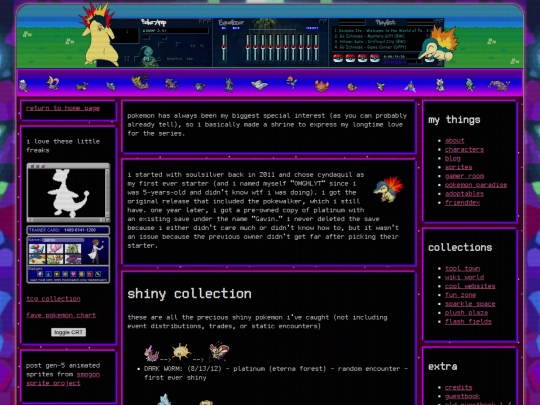Visit the flash fields link
The image size is (540, 405).
468,322
